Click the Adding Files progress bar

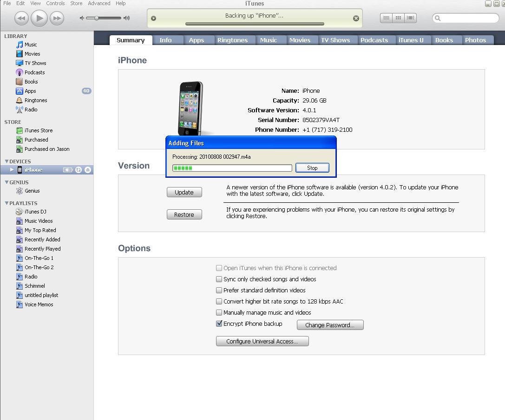pos(232,168)
